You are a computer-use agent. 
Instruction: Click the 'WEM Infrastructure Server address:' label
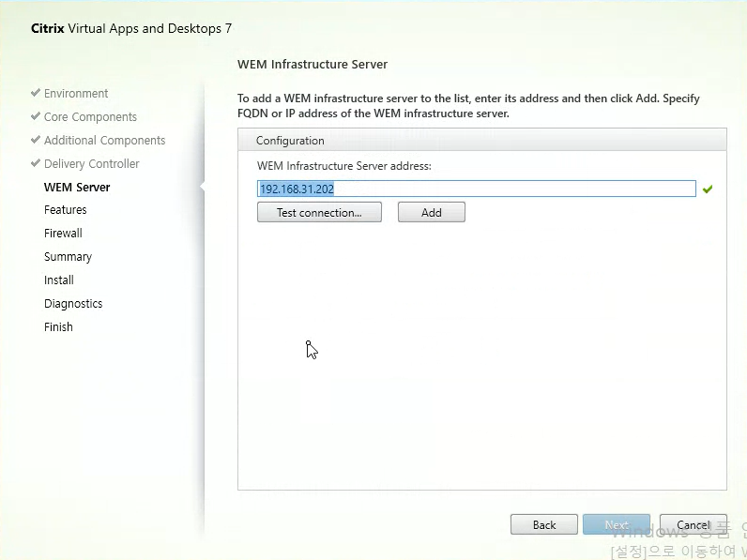344,166
